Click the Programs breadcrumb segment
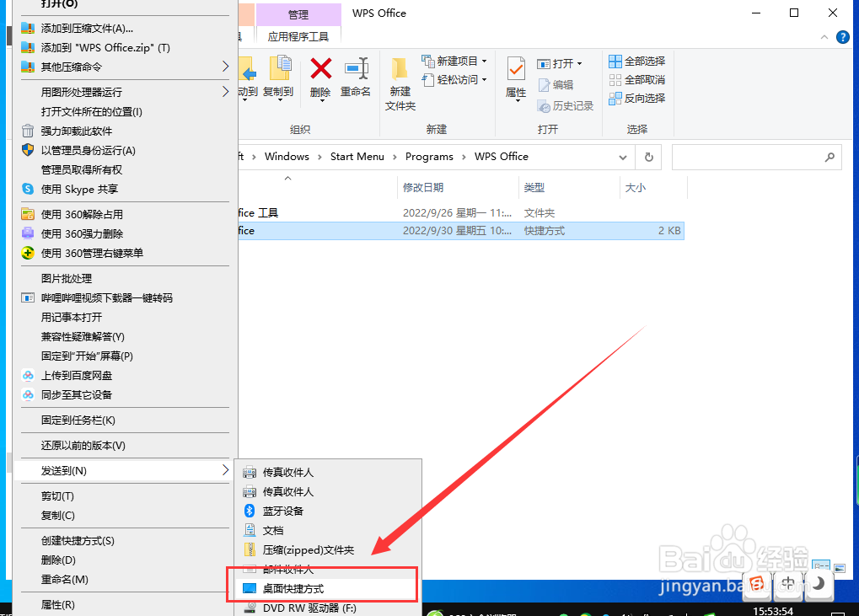Viewport: 859px width, 616px height. click(x=429, y=157)
